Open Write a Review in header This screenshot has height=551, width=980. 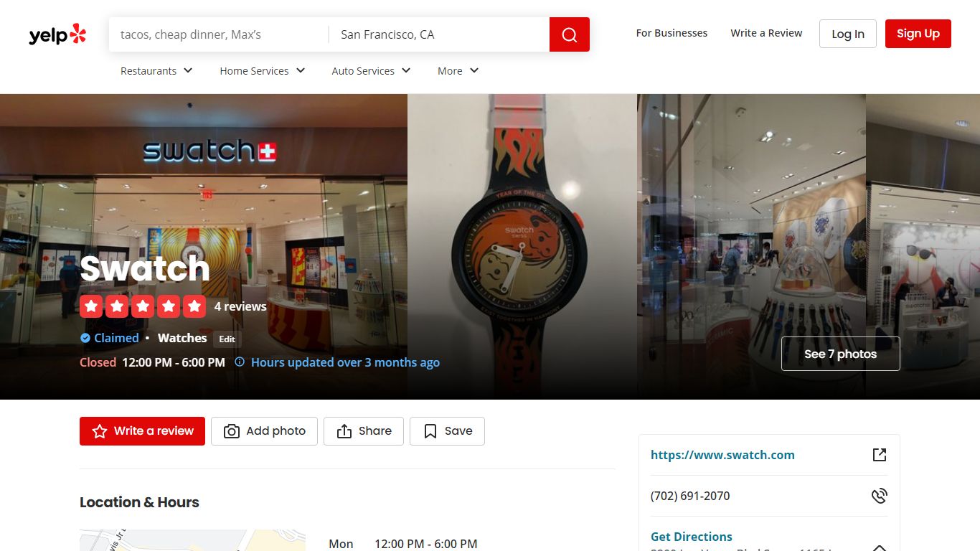tap(766, 33)
